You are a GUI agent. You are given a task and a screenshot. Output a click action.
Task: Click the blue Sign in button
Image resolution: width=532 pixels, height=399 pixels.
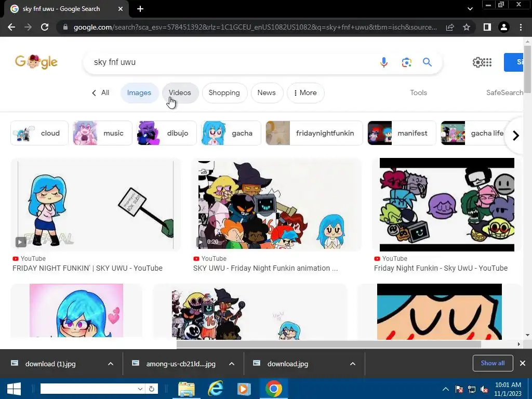point(514,62)
